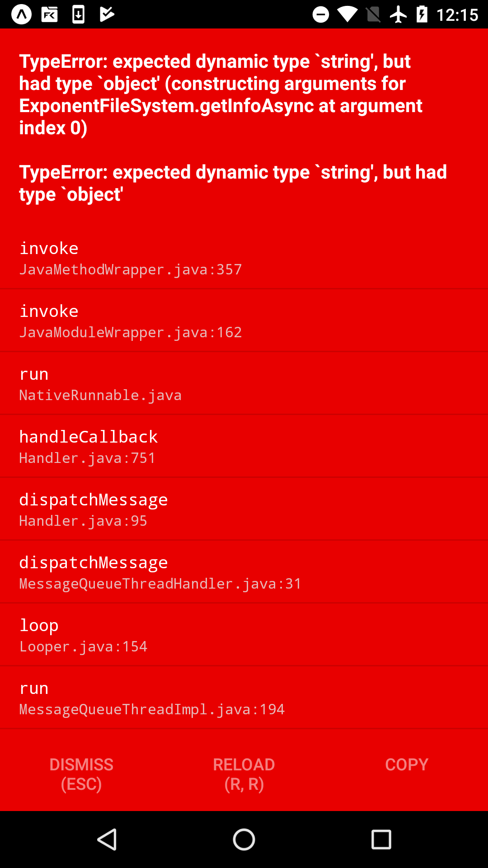Tap the dispatchMessage MessageQueueThreadHandler.java:31 frame
488x868 pixels.
coord(244,572)
